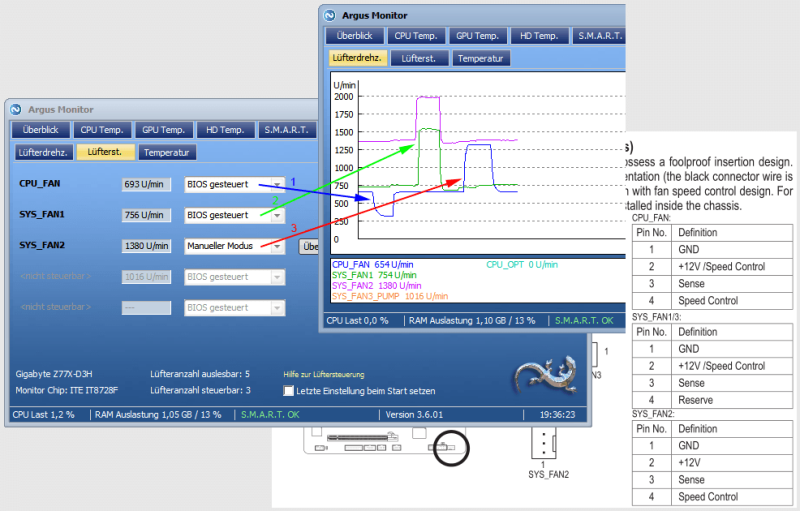The width and height of the screenshot is (800, 511).
Task: Open CPU Temp. tab in the back window
Action: coord(102,130)
